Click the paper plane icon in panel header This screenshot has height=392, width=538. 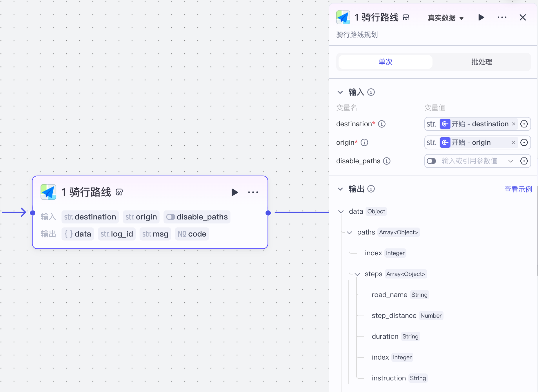(x=343, y=18)
